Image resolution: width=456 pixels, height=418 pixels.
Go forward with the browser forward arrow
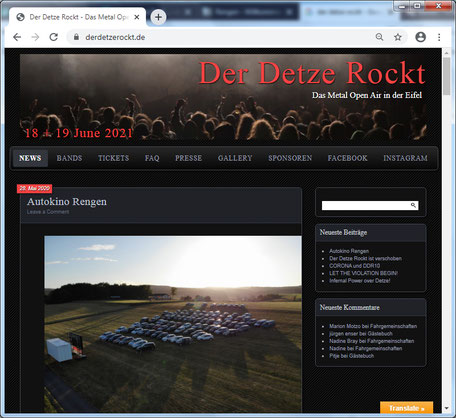35,37
